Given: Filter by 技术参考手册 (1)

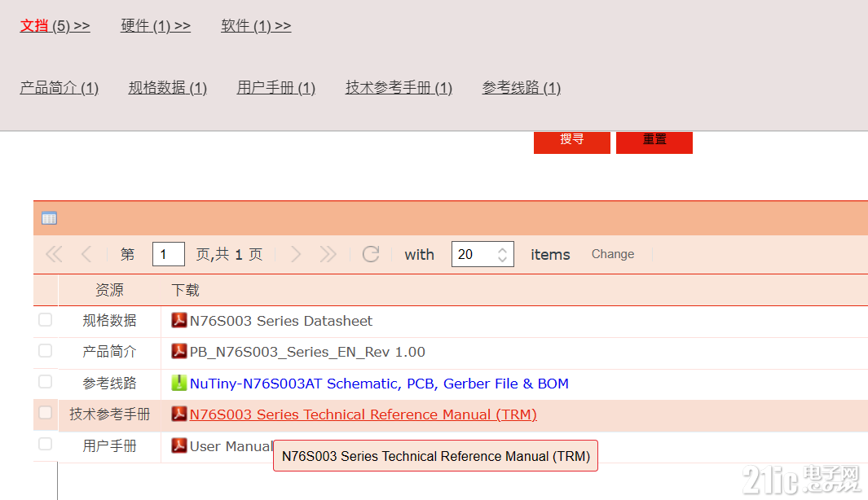Looking at the screenshot, I should [399, 88].
